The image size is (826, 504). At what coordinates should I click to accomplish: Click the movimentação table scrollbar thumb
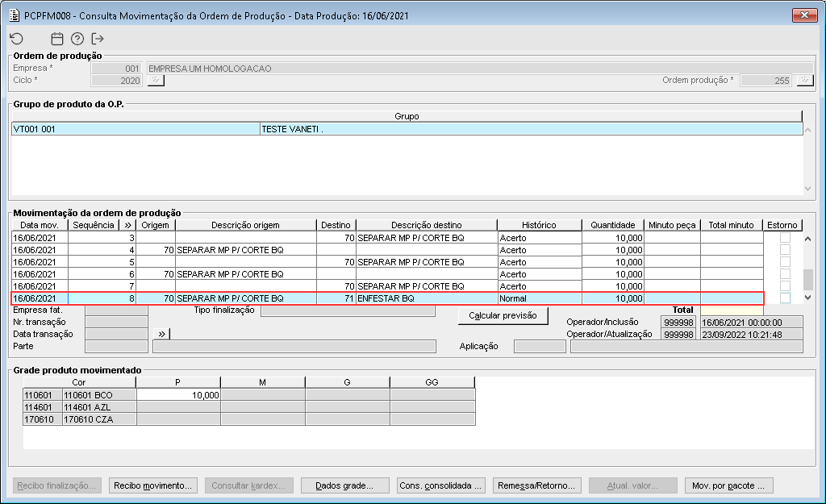[808, 280]
